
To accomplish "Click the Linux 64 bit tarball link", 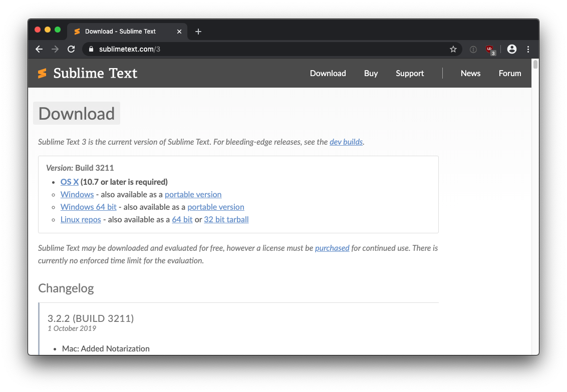I will (x=182, y=219).
